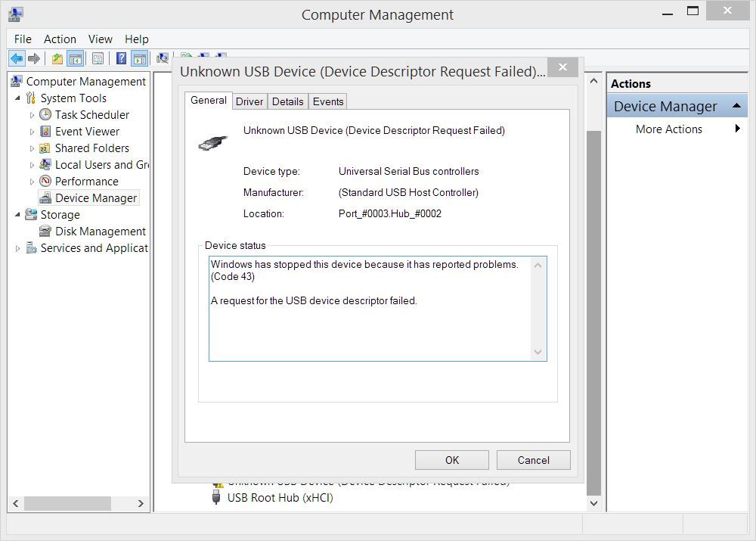Image resolution: width=756 pixels, height=541 pixels.
Task: Switch to the Driver tab
Action: pos(249,101)
